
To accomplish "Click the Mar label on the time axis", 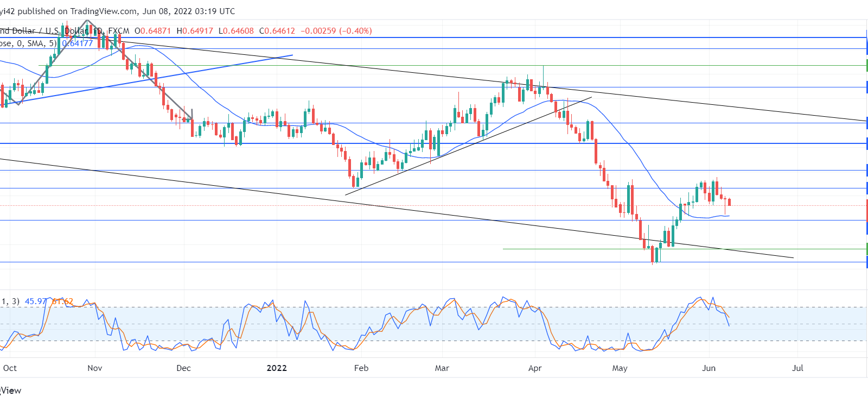I will (442, 368).
